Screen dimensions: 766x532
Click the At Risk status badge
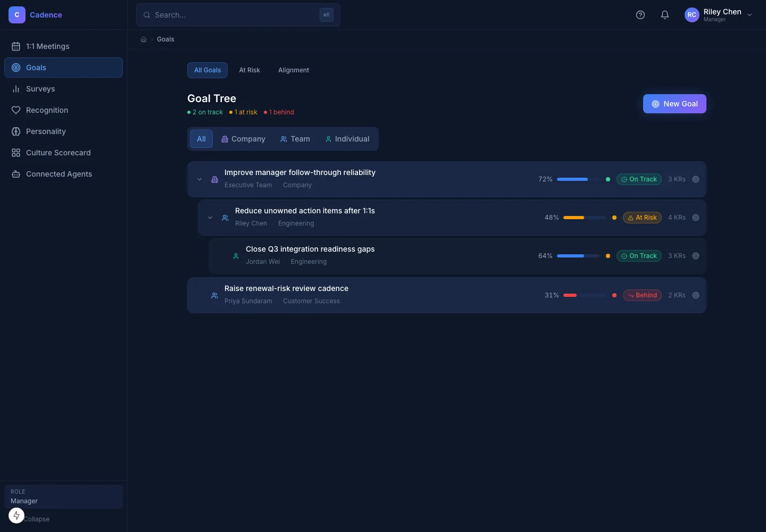point(642,218)
